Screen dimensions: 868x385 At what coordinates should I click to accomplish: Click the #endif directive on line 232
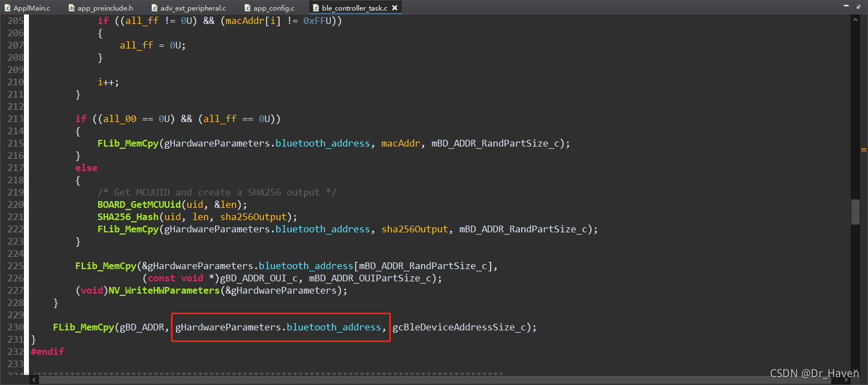pyautogui.click(x=47, y=352)
